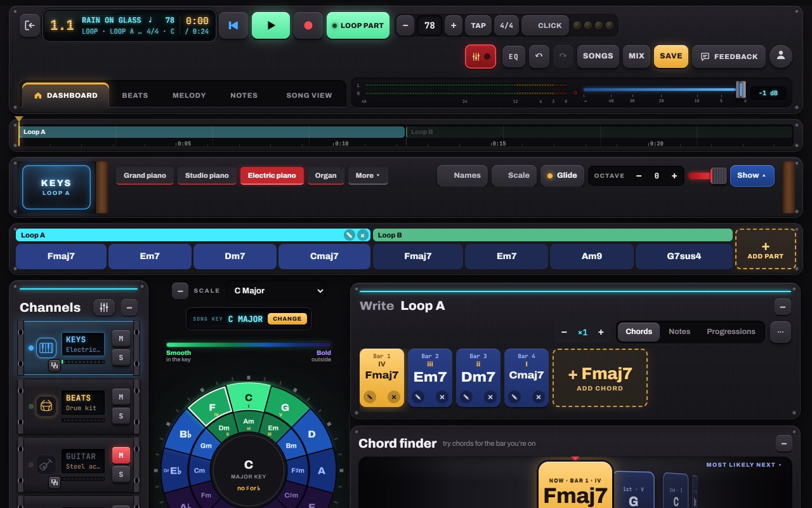Toggle the LOOP PART button

[x=358, y=25]
